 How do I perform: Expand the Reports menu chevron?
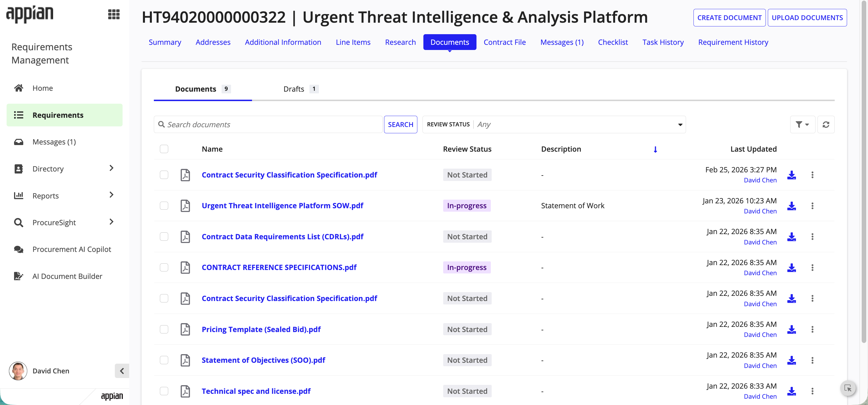[x=112, y=195]
